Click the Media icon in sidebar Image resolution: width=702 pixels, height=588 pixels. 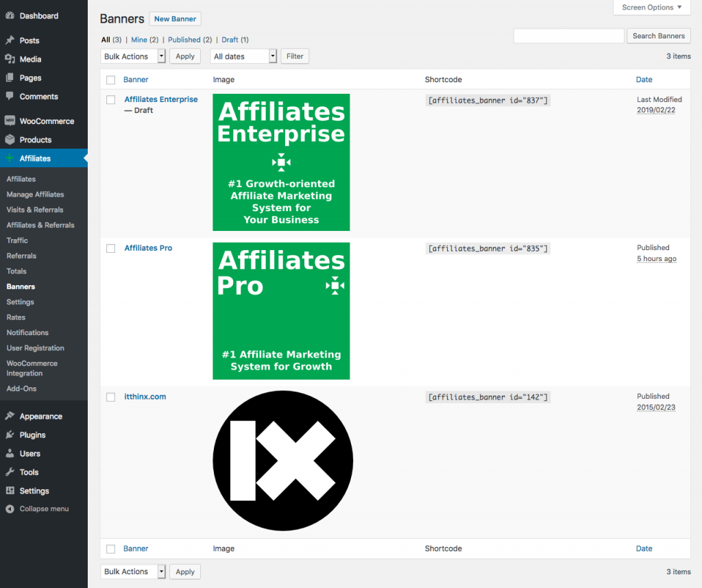click(10, 59)
